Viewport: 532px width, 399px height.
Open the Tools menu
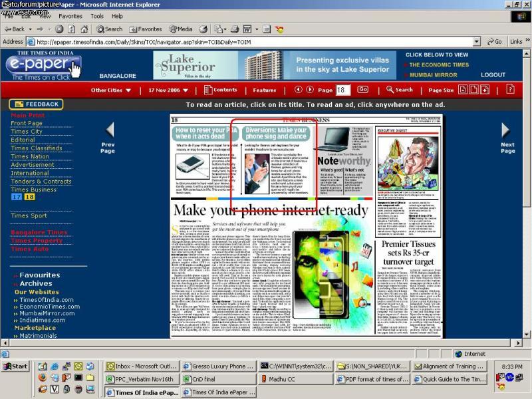pyautogui.click(x=97, y=16)
